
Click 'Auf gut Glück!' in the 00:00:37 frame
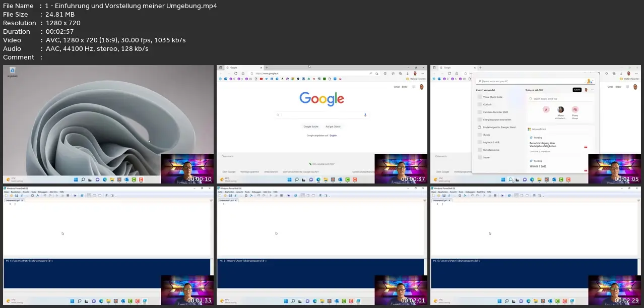click(334, 127)
